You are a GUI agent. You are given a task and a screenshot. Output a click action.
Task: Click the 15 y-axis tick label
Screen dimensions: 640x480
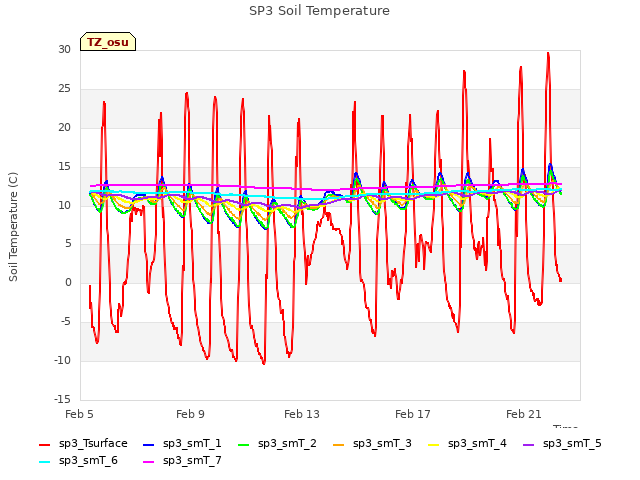click(64, 167)
